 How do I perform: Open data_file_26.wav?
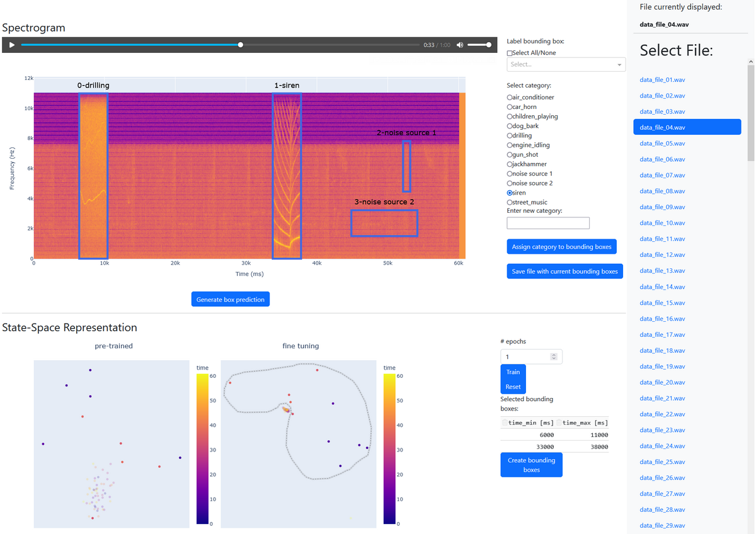coord(662,478)
